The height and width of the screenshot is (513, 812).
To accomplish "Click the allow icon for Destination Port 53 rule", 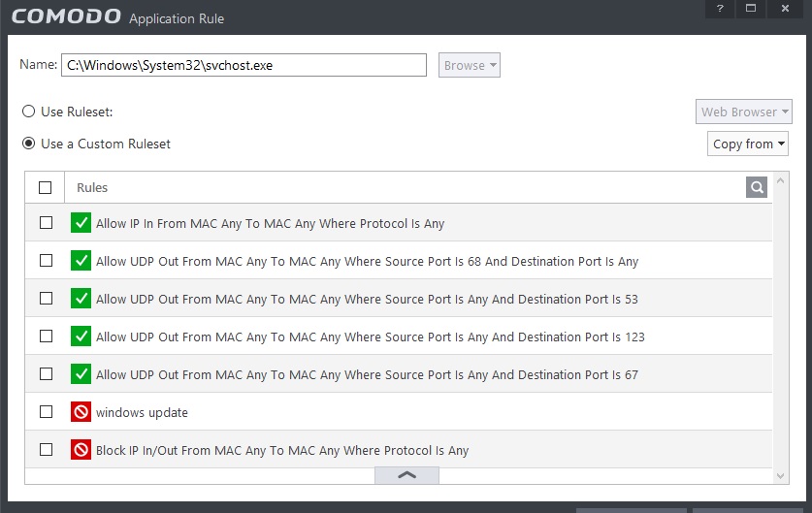I will [81, 298].
